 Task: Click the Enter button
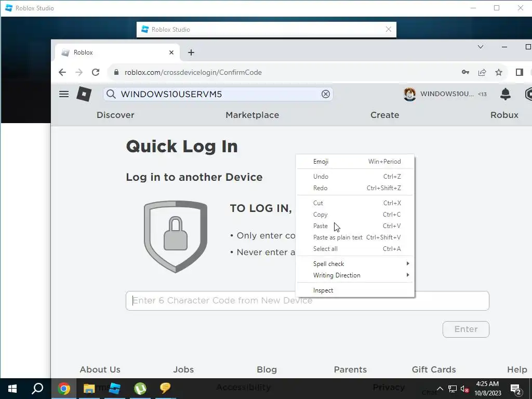tap(466, 329)
